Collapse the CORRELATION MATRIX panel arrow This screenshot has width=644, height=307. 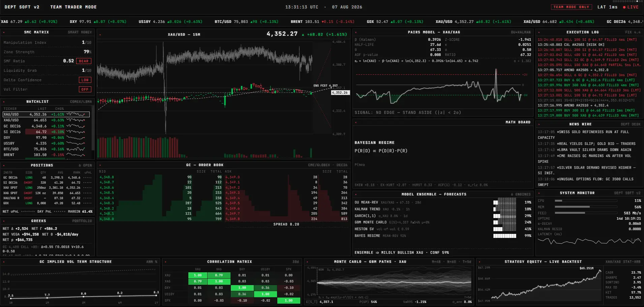[166, 262]
